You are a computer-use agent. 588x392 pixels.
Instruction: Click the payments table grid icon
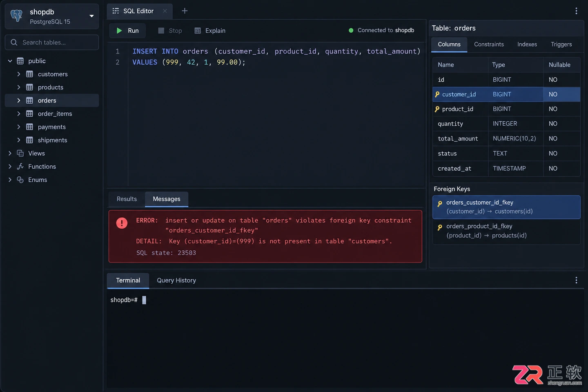(29, 127)
